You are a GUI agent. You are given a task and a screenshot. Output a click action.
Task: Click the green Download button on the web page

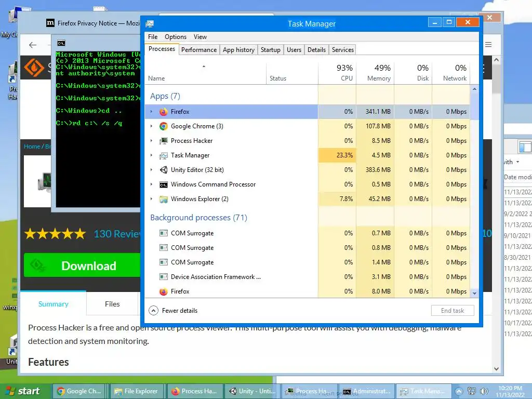coord(82,265)
